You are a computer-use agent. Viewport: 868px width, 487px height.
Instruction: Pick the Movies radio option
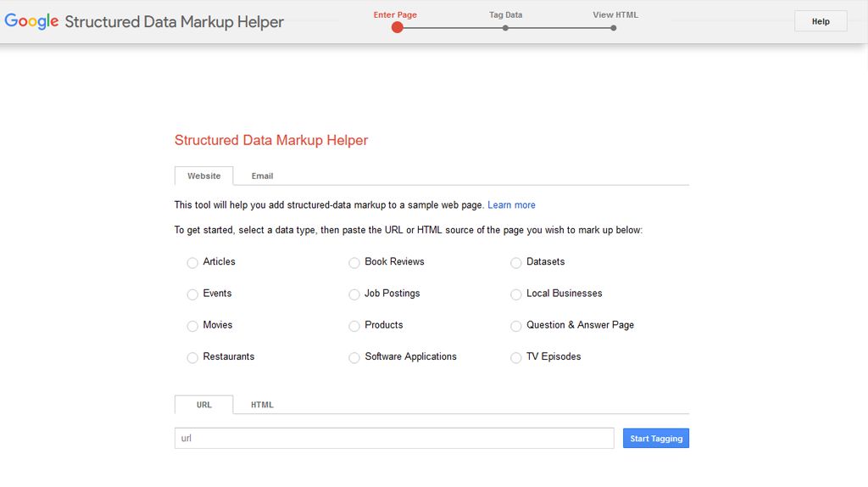(192, 326)
